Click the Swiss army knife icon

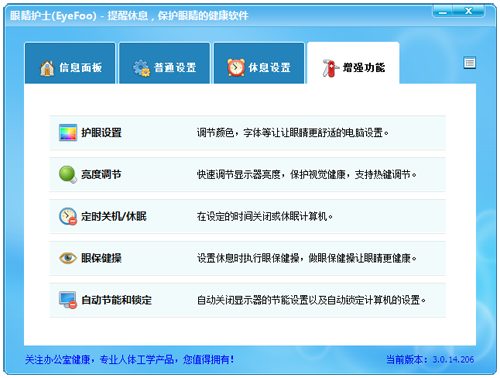click(330, 68)
